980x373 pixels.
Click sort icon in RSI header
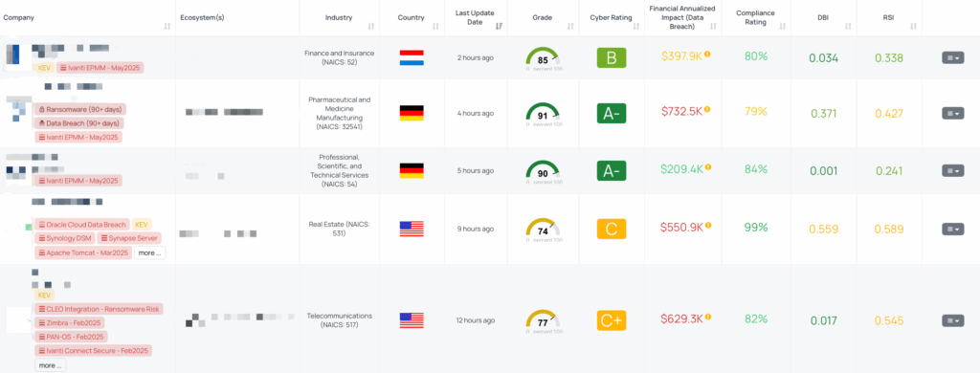click(914, 26)
